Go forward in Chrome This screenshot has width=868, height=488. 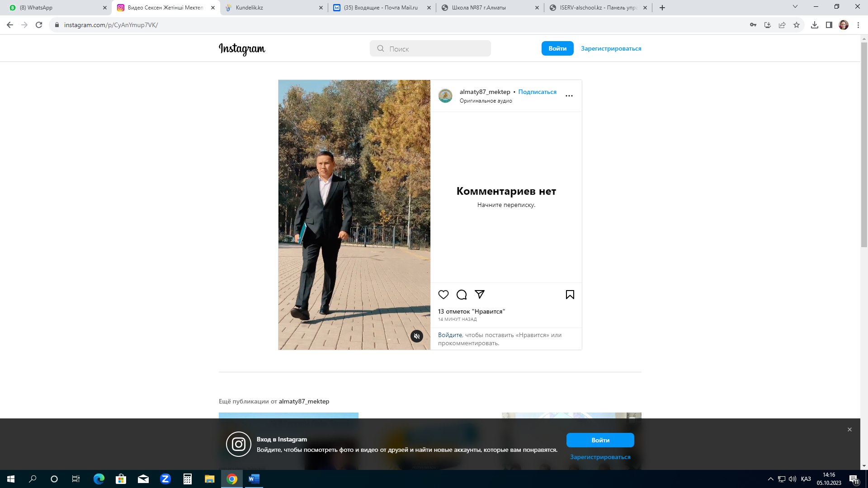click(24, 25)
